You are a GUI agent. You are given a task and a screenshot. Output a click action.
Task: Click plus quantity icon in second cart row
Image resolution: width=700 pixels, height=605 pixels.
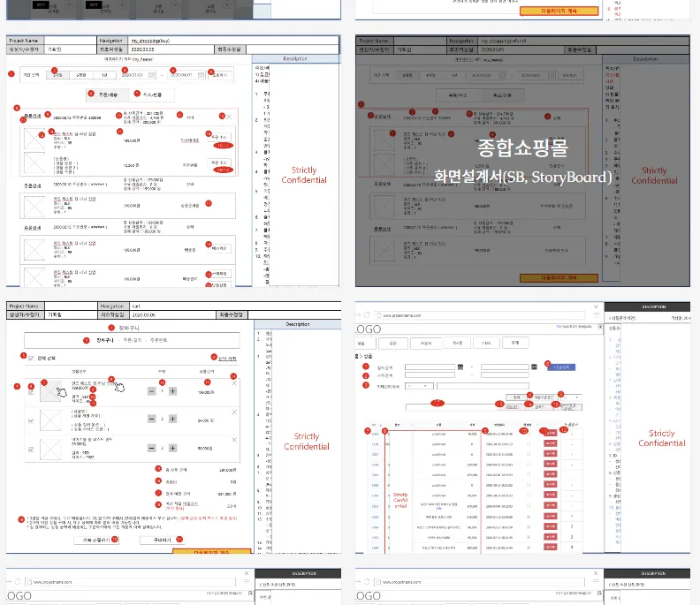point(172,419)
